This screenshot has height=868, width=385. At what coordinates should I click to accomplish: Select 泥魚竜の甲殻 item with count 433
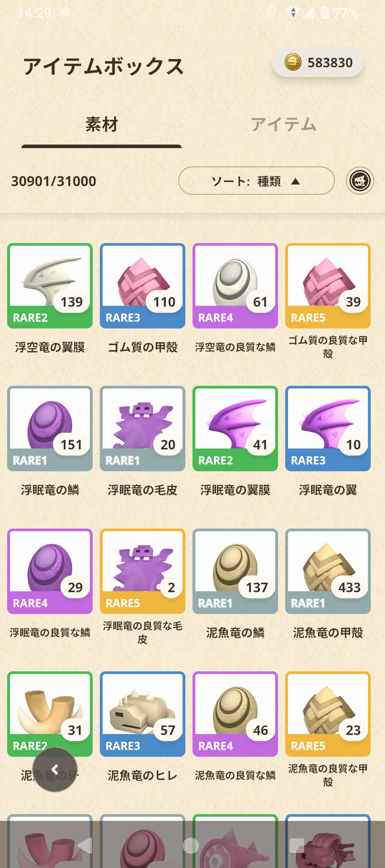click(x=328, y=571)
